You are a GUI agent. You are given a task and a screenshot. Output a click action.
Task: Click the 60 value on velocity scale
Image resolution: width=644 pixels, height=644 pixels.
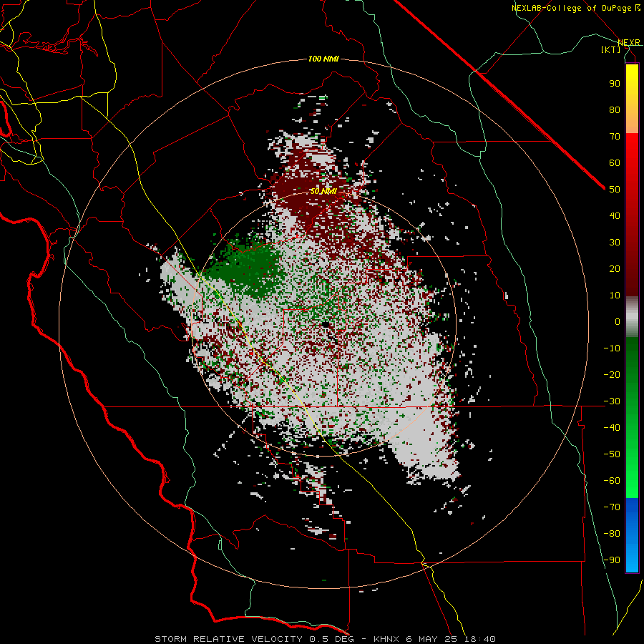(x=615, y=162)
